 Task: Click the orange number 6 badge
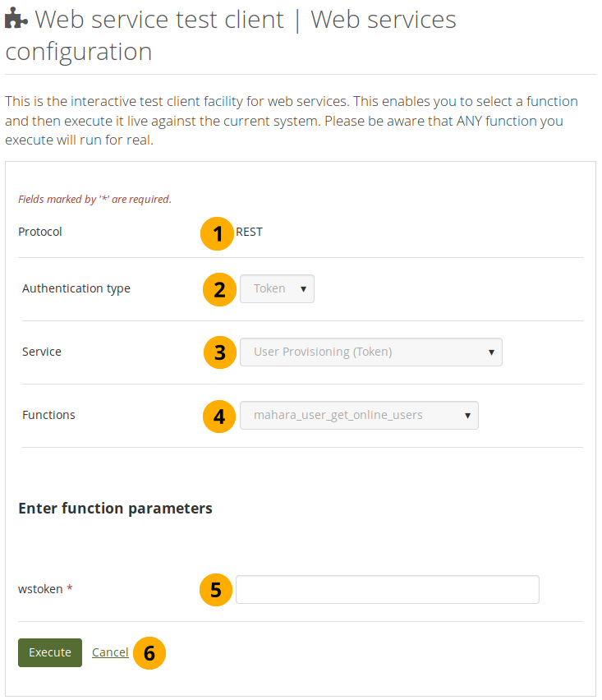click(x=149, y=653)
